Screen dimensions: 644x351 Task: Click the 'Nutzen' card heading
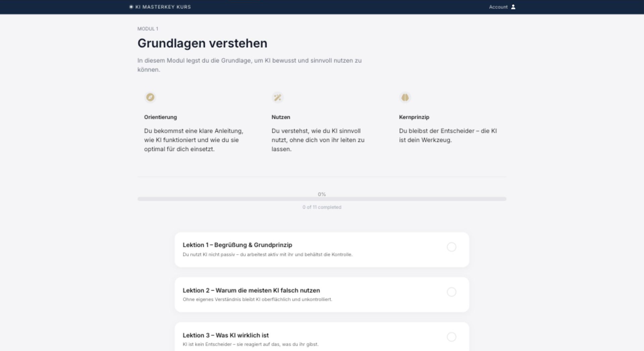coord(281,117)
